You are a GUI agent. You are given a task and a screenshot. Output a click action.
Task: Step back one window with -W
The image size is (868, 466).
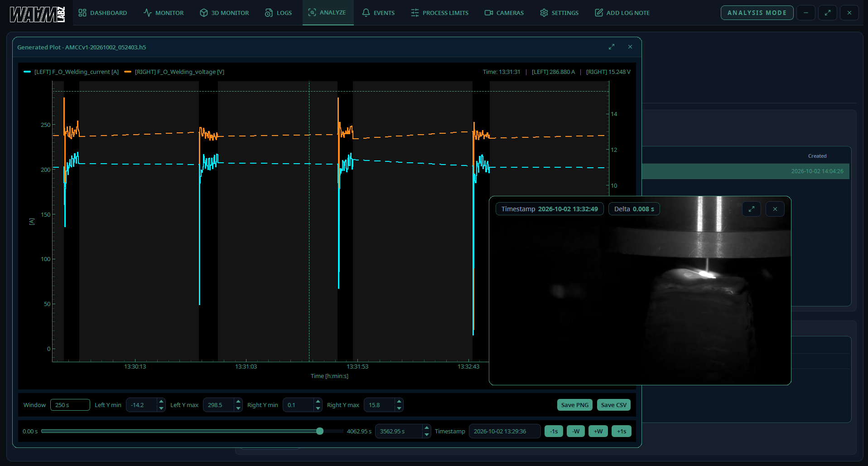576,431
